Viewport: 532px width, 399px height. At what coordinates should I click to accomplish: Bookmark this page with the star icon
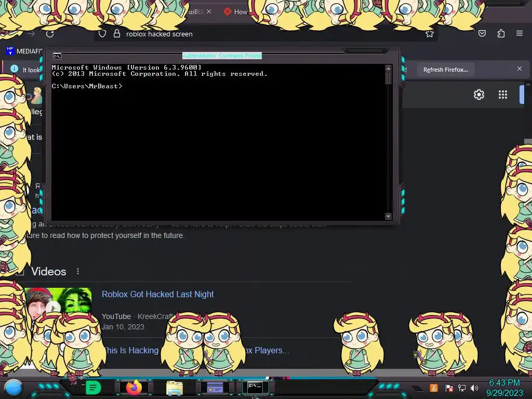click(x=430, y=34)
